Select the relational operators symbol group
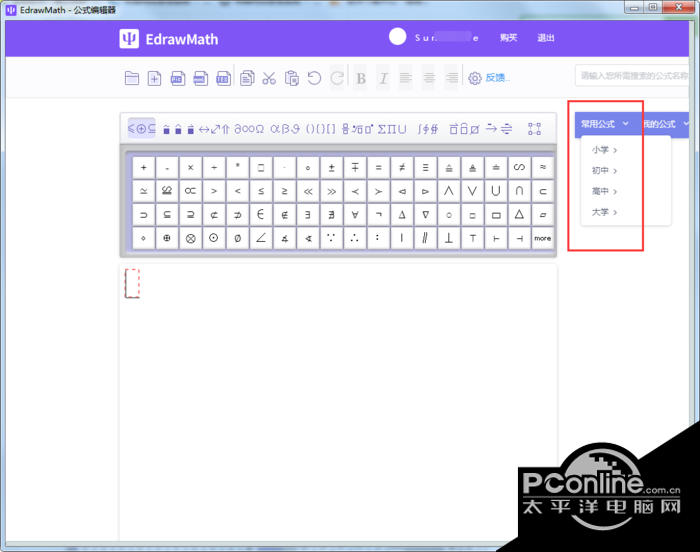The width and height of the screenshot is (700, 552). pyautogui.click(x=142, y=129)
